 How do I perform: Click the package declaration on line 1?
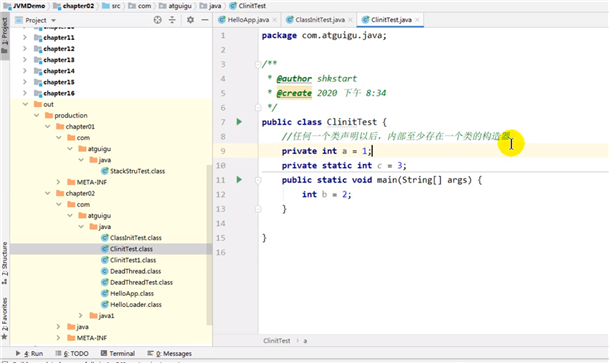pyautogui.click(x=324, y=36)
